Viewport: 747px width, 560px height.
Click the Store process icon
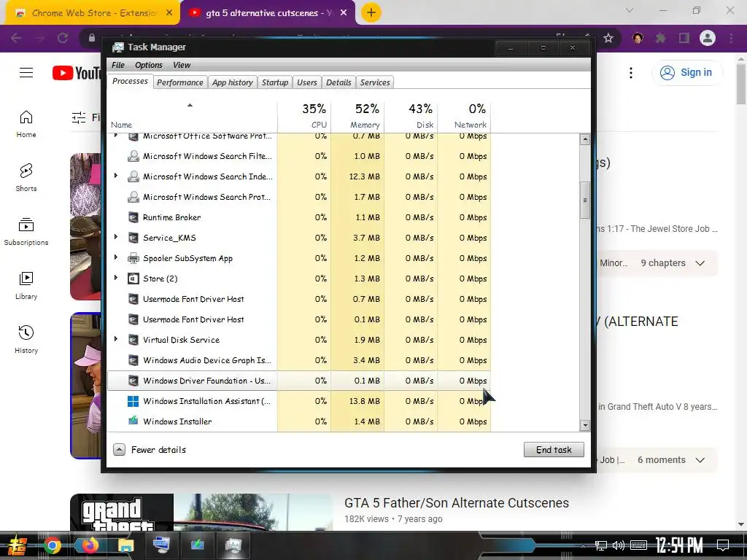(x=133, y=279)
